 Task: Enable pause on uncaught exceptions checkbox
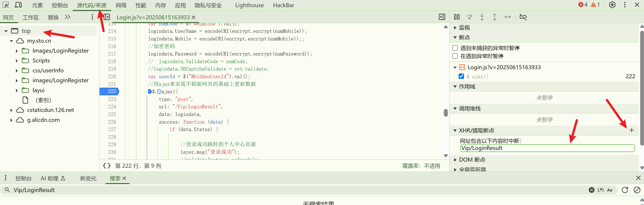455,48
